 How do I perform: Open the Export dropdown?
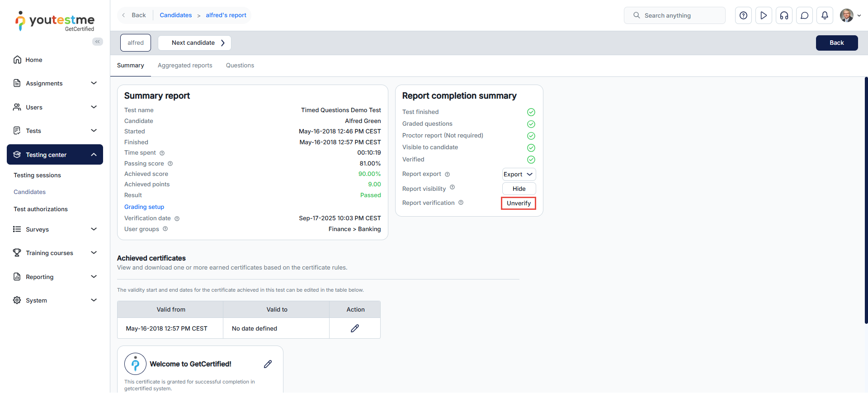click(x=519, y=175)
